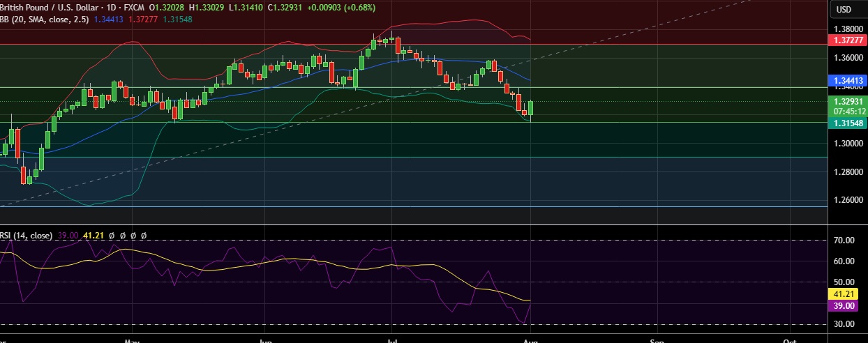Click the RSI legend value 39.00
The image size is (868, 343).
tap(68, 236)
